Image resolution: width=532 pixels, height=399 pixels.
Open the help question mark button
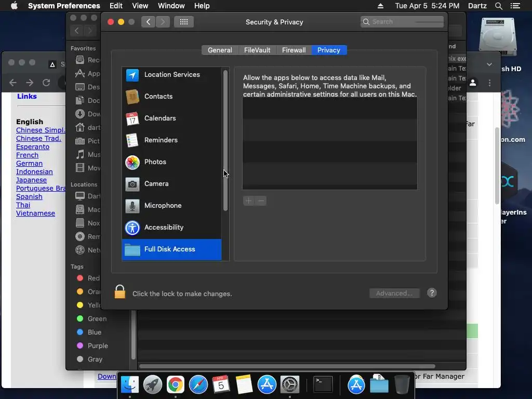pyautogui.click(x=432, y=293)
